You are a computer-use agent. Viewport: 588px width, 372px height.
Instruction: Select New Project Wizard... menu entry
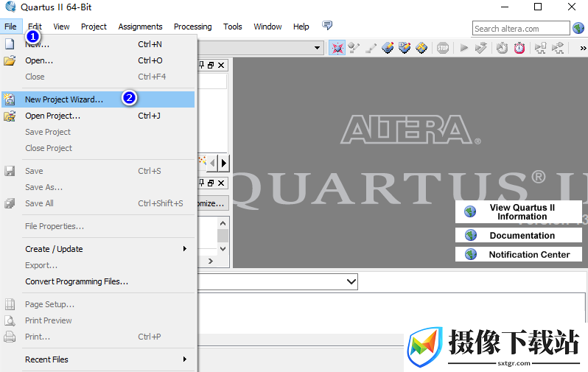tap(98, 99)
